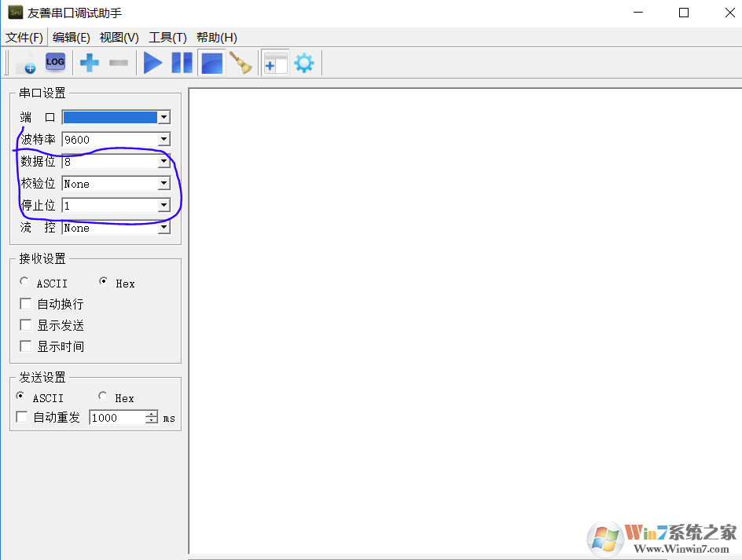Click the LOG icon in toolbar

tap(55, 62)
